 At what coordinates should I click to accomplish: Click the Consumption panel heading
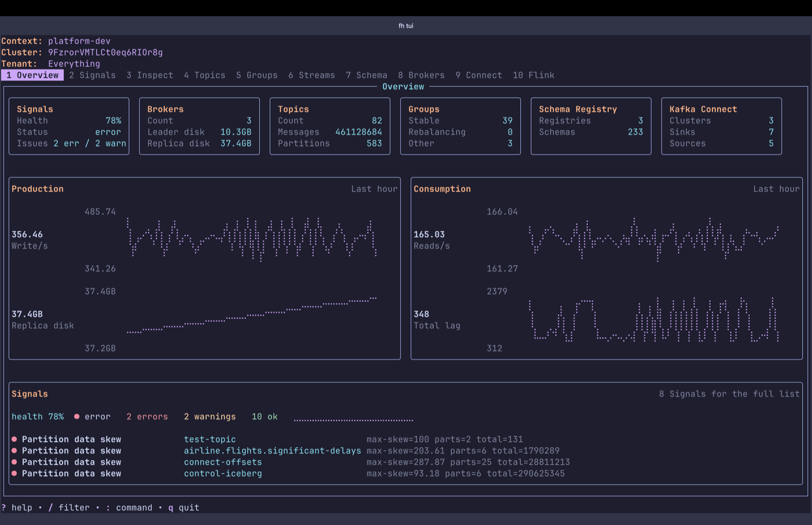point(442,189)
